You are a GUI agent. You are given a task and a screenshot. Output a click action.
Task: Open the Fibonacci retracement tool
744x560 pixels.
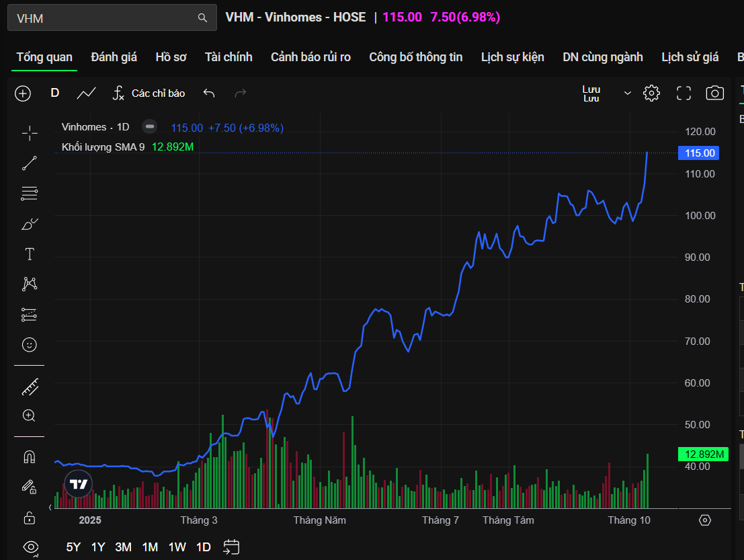click(x=30, y=194)
